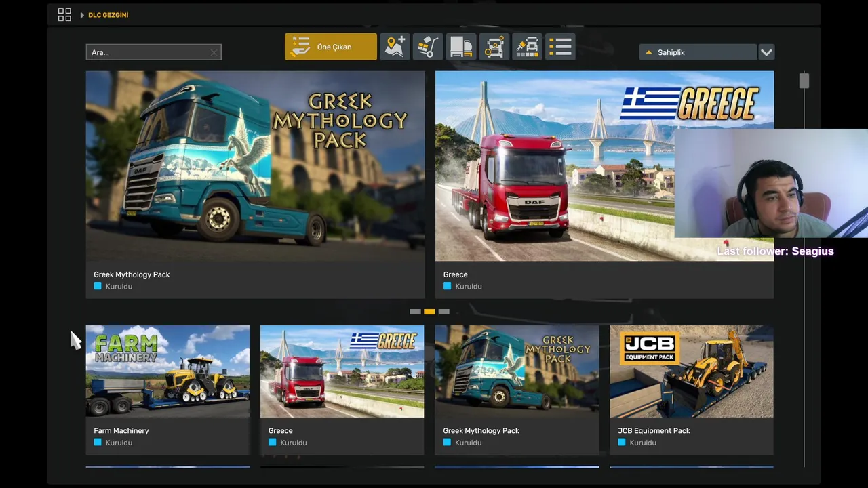Open the Sahiplik sort dropdown

[698, 52]
